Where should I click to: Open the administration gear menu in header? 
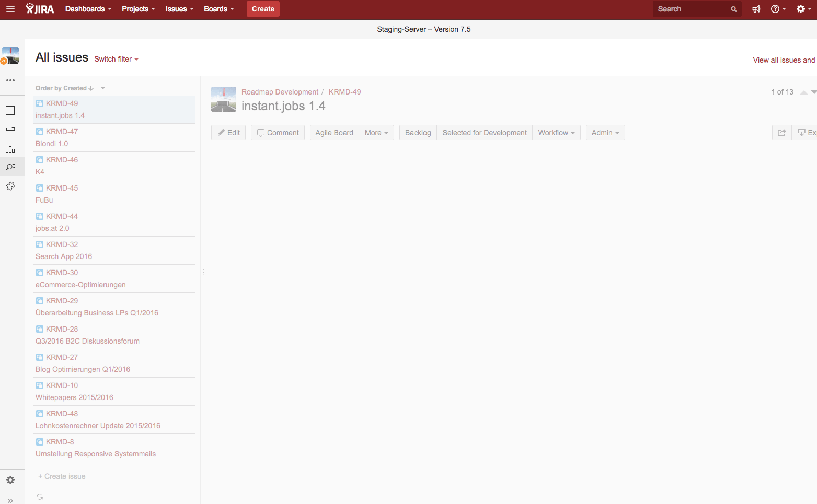pos(803,9)
